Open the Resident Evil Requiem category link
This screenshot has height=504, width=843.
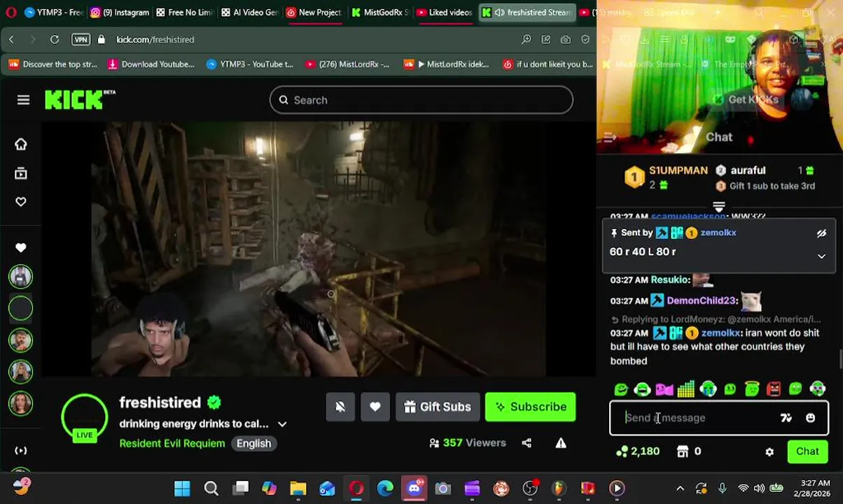pos(172,443)
